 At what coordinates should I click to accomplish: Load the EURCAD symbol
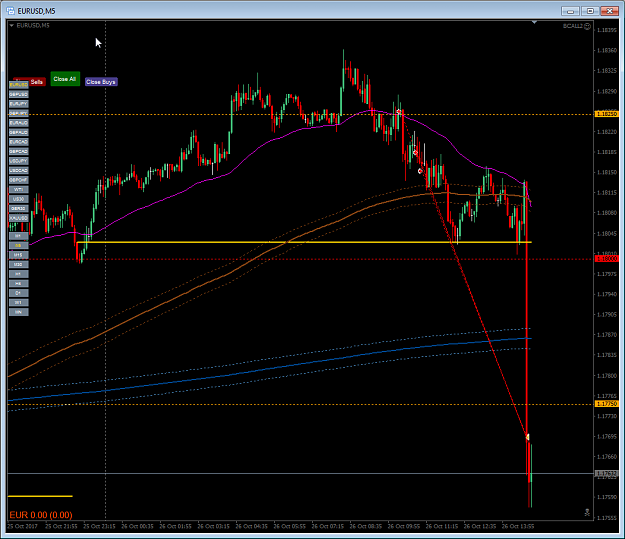click(19, 142)
